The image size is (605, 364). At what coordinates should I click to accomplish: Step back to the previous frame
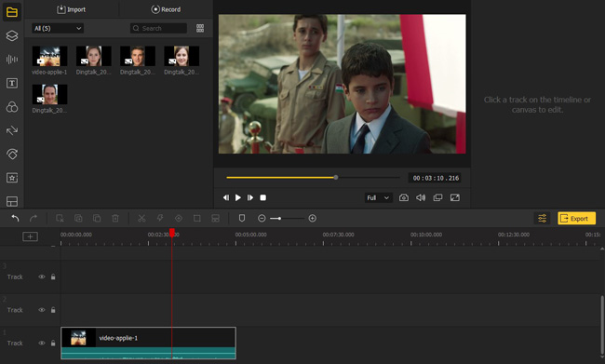coord(226,197)
